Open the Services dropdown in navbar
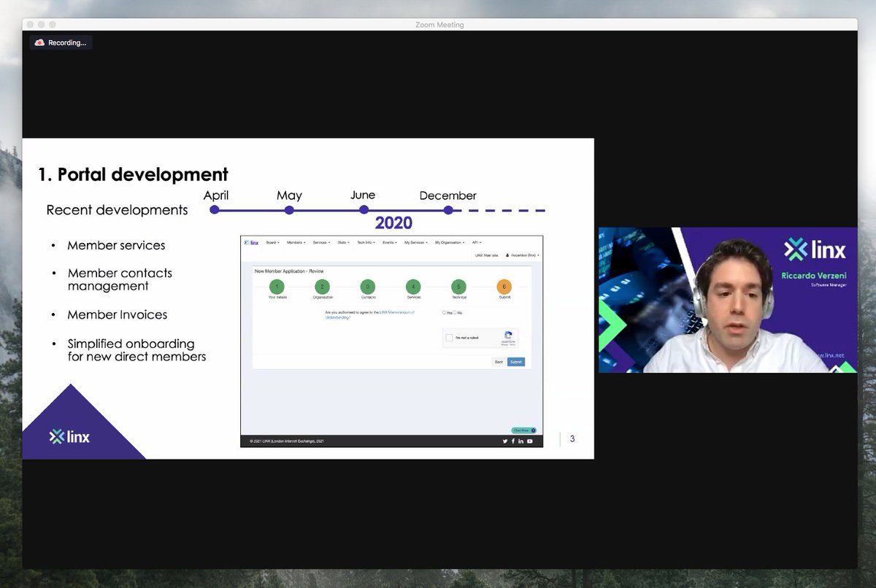This screenshot has height=588, width=876. click(321, 242)
